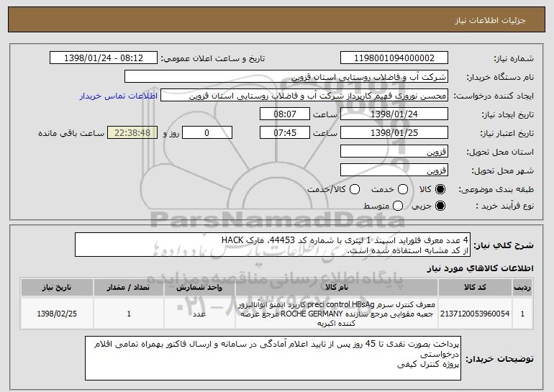554x392 pixels.
Task: Click the delivery province field
Action: (394, 152)
